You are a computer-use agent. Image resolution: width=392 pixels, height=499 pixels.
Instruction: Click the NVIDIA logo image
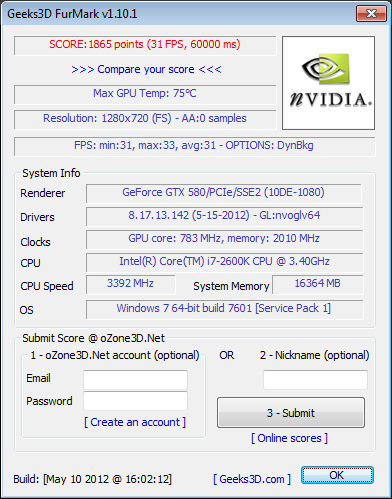tap(328, 83)
